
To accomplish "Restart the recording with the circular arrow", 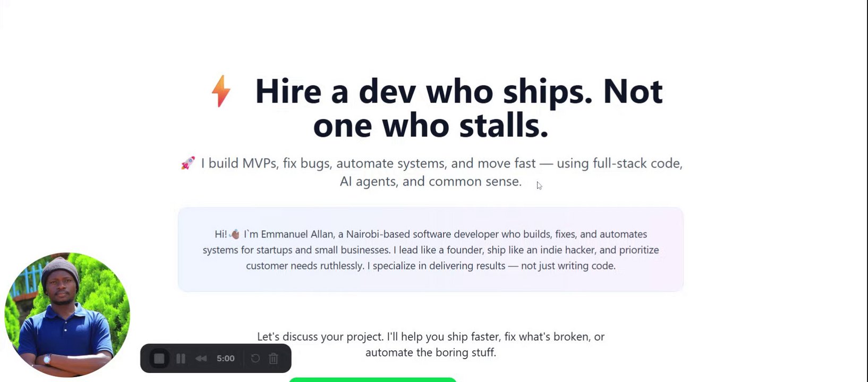I will (256, 359).
